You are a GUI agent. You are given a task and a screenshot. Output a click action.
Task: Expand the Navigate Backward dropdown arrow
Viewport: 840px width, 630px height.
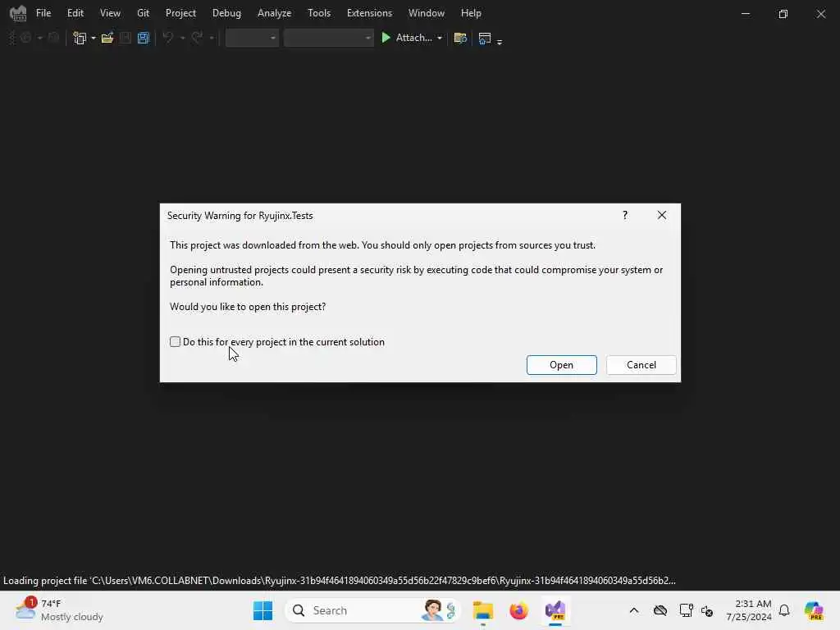[39, 38]
